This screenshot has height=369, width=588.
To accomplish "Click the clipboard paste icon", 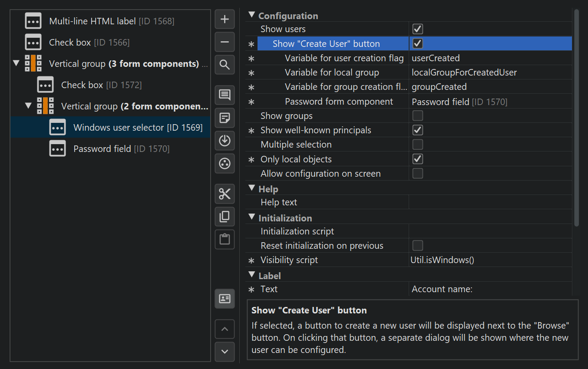I will pyautogui.click(x=225, y=239).
